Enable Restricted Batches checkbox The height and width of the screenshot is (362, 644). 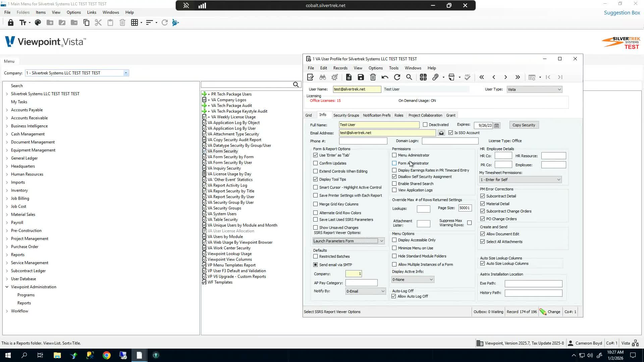[316, 256]
